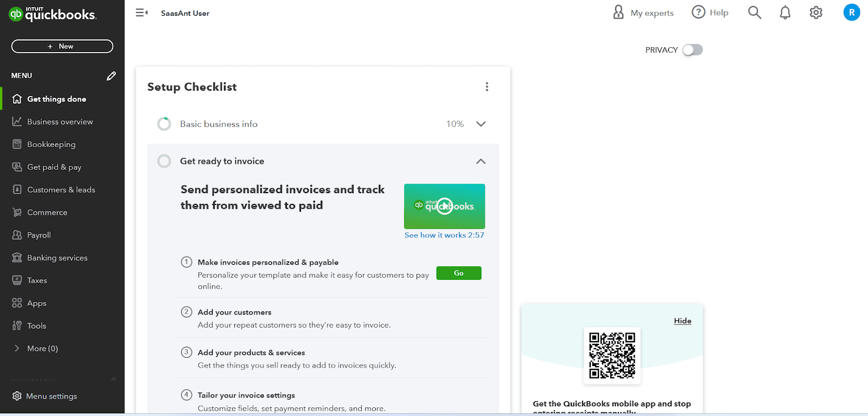Viewport: 868px width, 416px height.
Task: Open settings via the top gear icon
Action: point(816,12)
